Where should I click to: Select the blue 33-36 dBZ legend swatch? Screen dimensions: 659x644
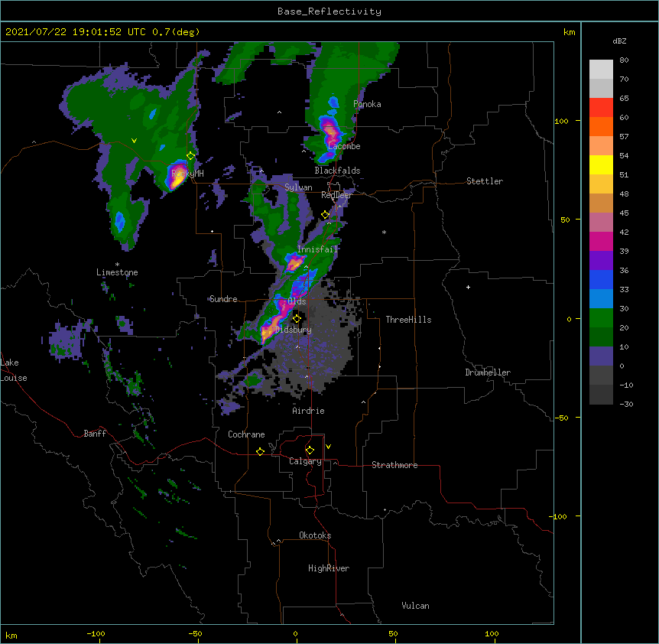pyautogui.click(x=601, y=279)
